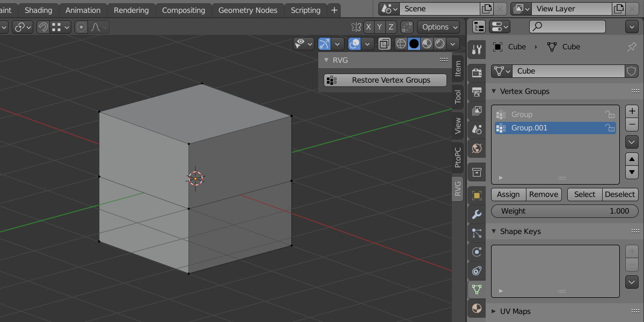
Task: Open the Transform Orientation dropdown
Action: pos(5,27)
